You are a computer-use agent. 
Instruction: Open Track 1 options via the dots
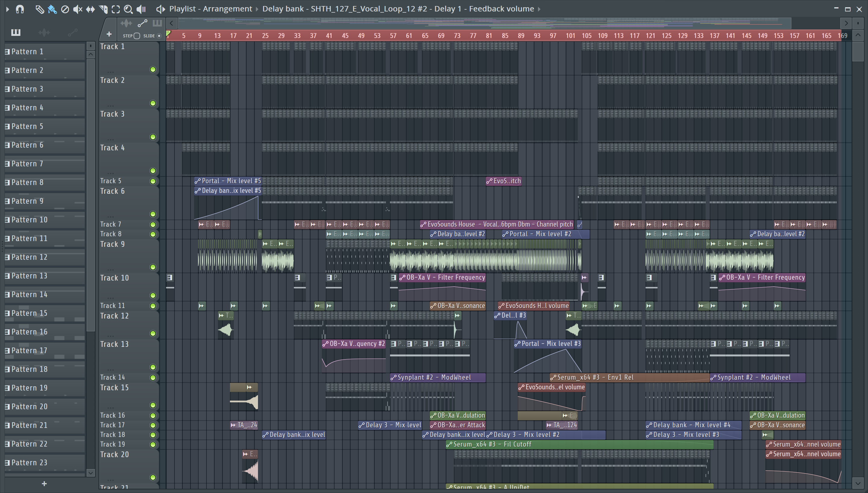110,72
